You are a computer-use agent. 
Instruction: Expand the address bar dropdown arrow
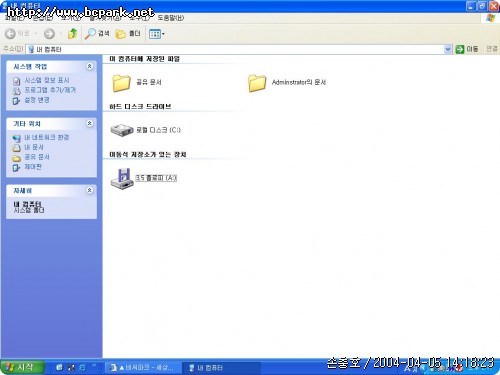[x=448, y=49]
